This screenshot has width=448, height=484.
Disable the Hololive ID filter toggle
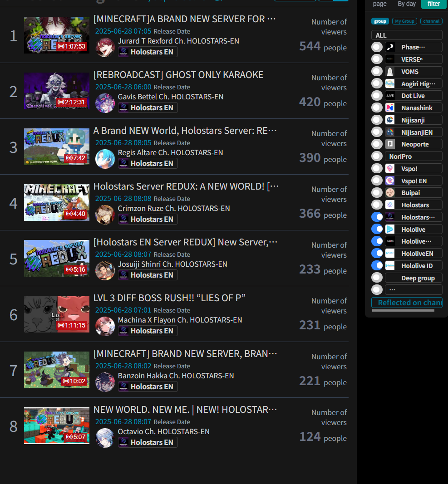(x=377, y=265)
